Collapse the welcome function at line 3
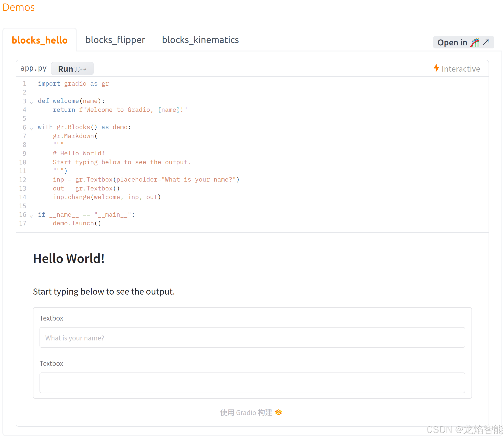Viewport: 504px width, 438px height. pyautogui.click(x=31, y=103)
